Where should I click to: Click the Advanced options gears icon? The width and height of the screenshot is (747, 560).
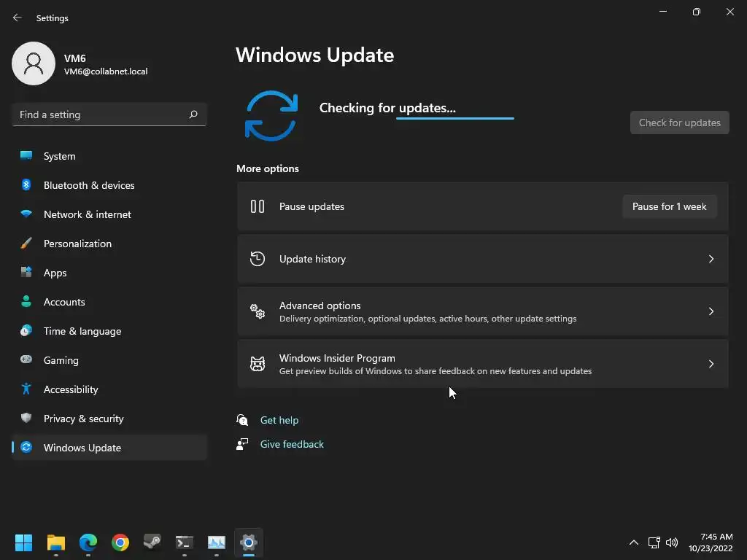tap(258, 311)
